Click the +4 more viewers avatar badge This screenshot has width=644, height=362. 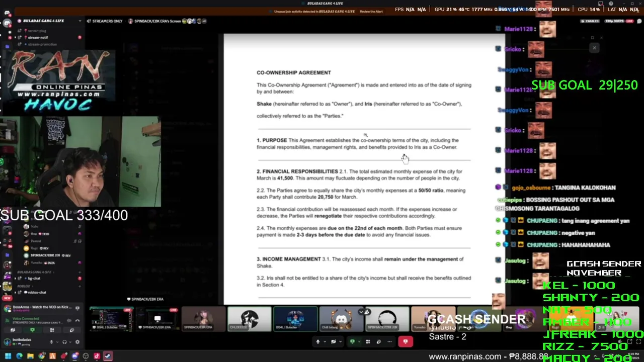[x=204, y=21]
